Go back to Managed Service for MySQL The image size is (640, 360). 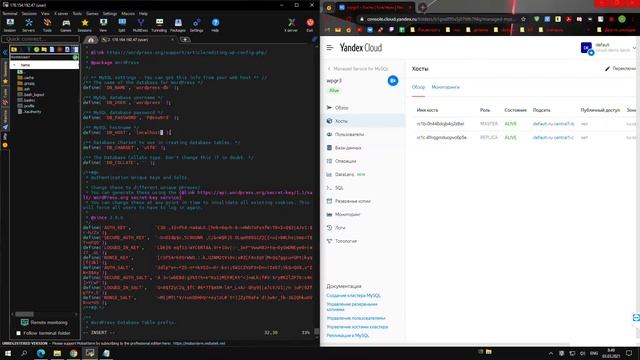358,69
